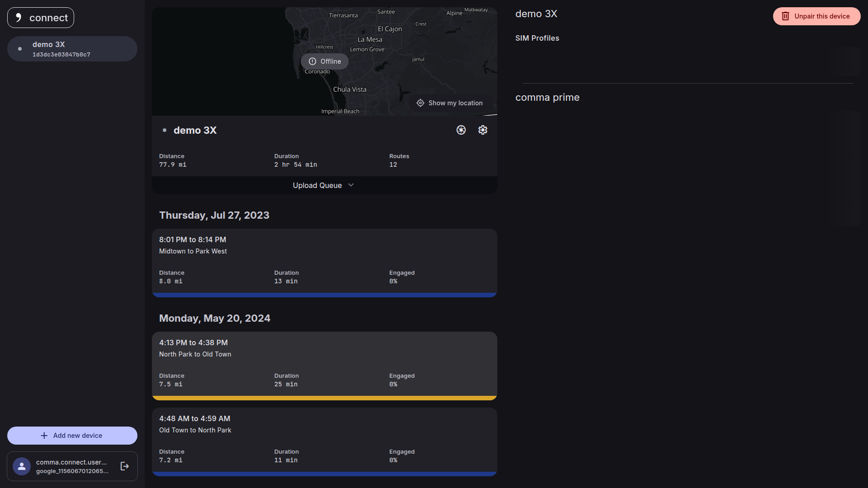Image resolution: width=868 pixels, height=488 pixels.
Task: Click the Offline status badge on the map
Action: [x=325, y=61]
